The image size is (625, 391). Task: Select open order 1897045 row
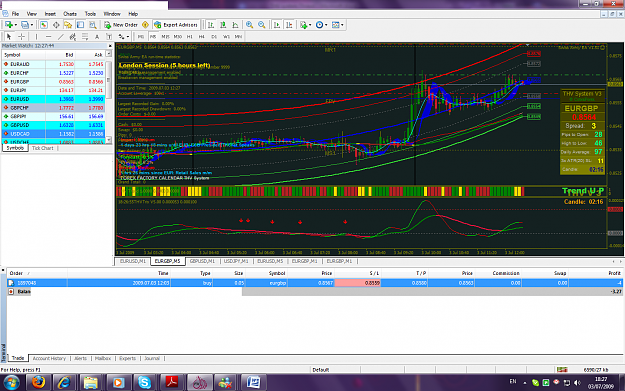point(315,283)
